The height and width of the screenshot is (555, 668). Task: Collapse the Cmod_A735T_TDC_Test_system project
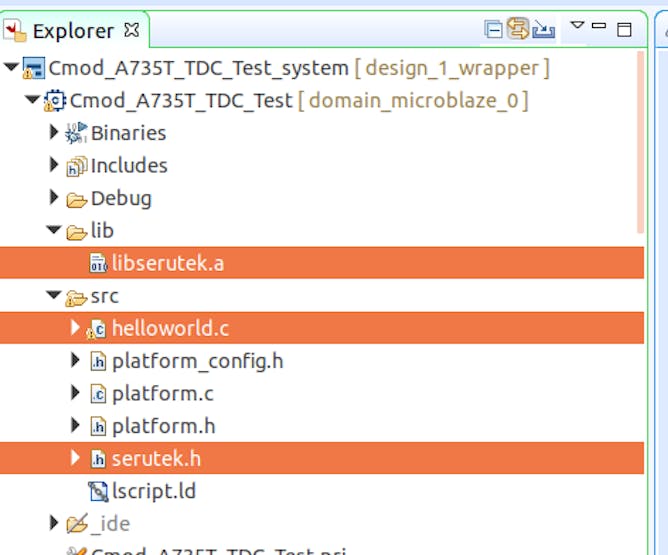[11, 69]
